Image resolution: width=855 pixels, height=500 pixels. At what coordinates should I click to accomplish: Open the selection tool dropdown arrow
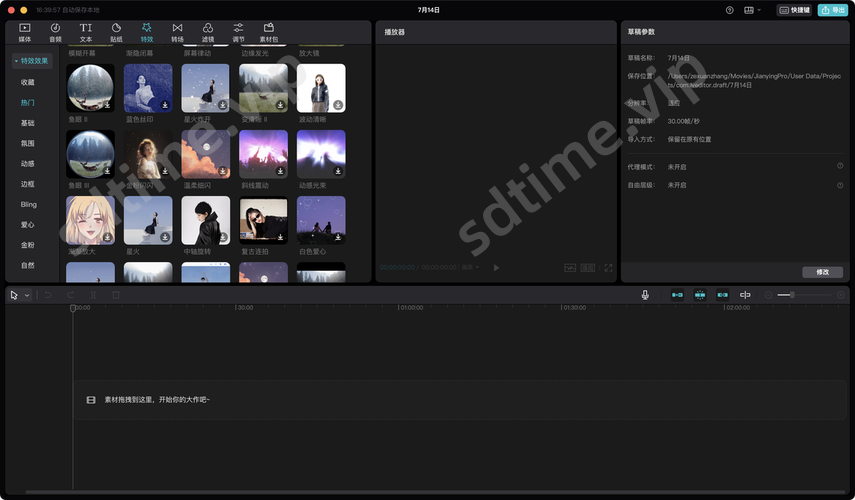tap(27, 295)
